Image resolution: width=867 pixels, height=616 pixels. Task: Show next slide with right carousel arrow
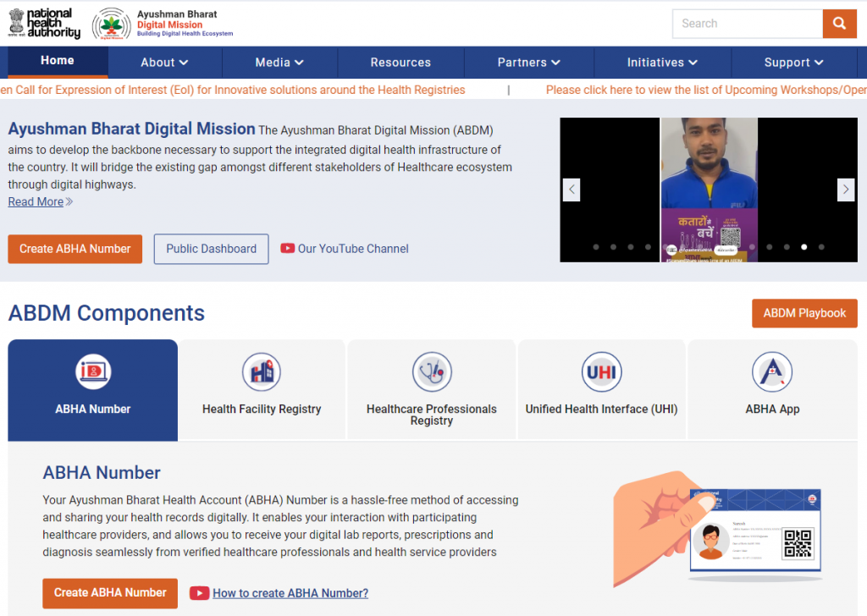click(x=846, y=190)
